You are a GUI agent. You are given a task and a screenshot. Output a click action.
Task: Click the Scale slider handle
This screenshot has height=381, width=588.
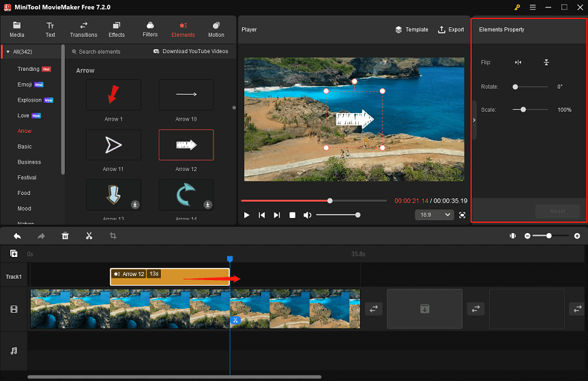coord(523,110)
